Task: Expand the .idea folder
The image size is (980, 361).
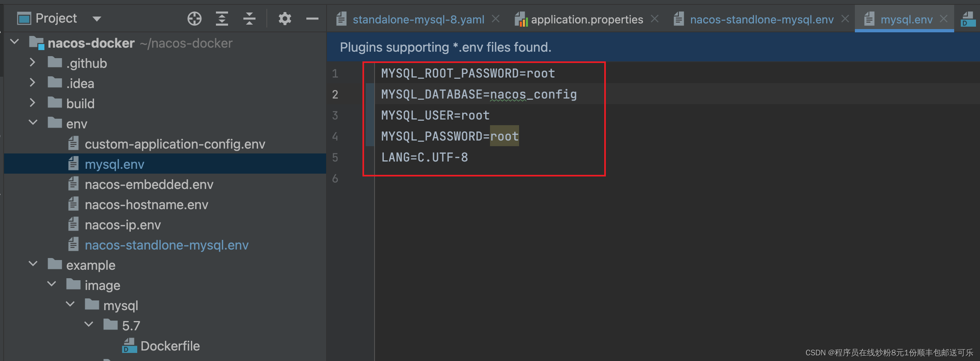Action: (33, 82)
